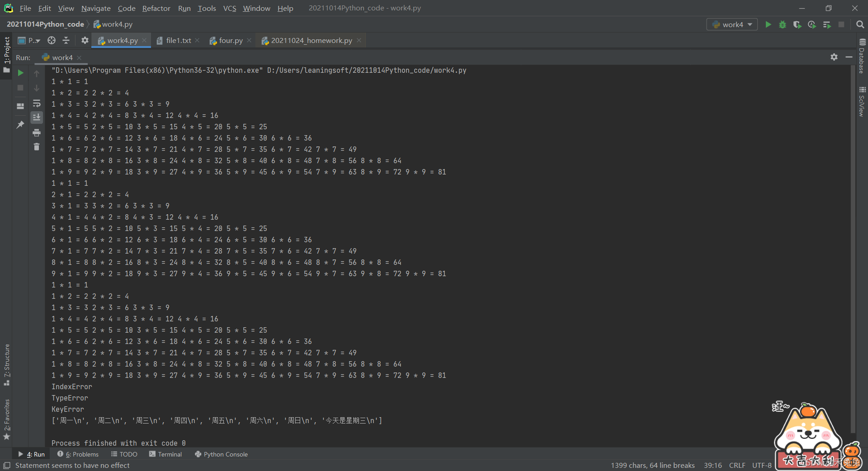868x471 pixels.
Task: Clear the Run console output
Action: (x=37, y=146)
